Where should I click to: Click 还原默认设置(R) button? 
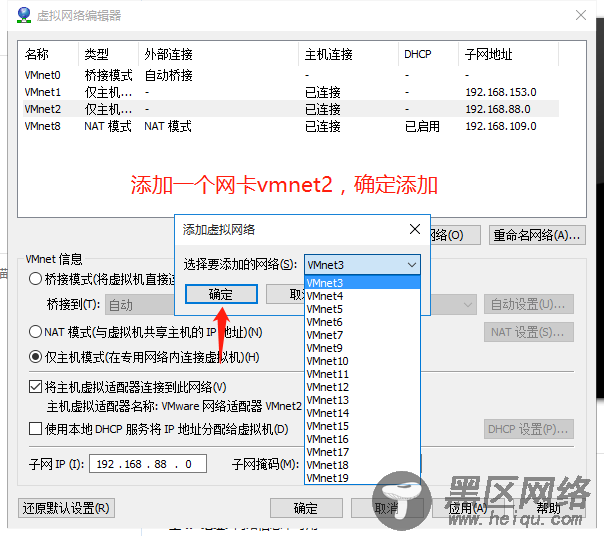point(66,508)
